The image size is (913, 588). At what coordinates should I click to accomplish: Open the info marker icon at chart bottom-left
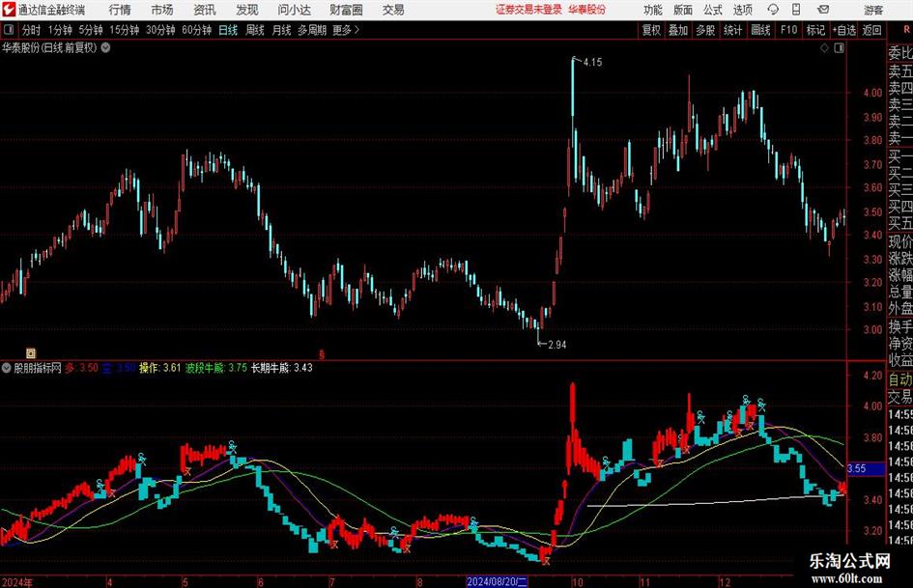pyautogui.click(x=31, y=352)
